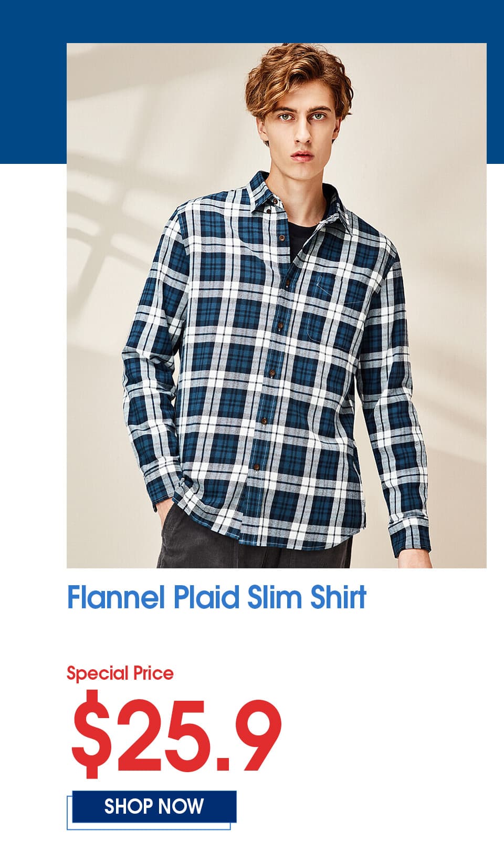Open the Flannel Plaid Slim Shirt title link
The image size is (504, 841).
coord(216,597)
